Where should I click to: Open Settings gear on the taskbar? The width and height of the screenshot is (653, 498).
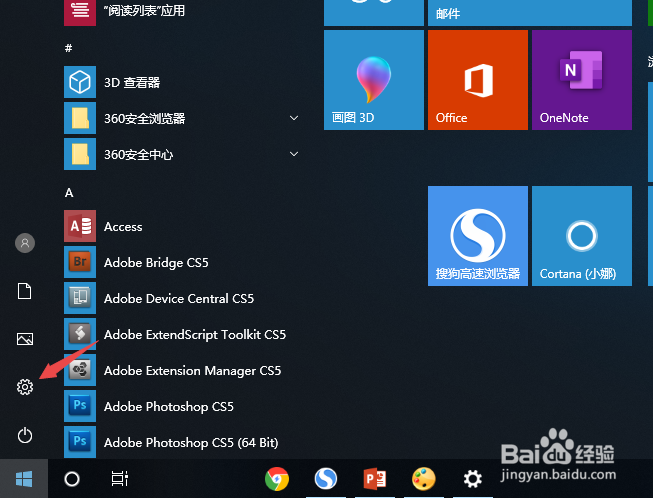[x=473, y=479]
